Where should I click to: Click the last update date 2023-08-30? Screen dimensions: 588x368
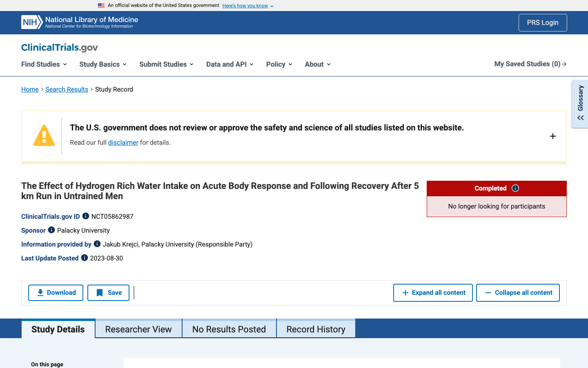point(106,258)
